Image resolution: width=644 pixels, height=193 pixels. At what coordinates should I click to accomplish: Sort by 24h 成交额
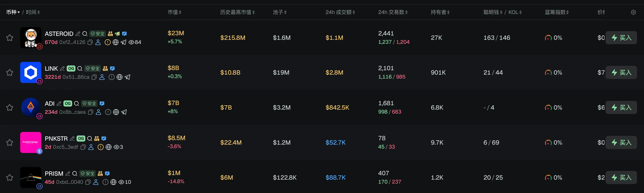pyautogui.click(x=340, y=12)
